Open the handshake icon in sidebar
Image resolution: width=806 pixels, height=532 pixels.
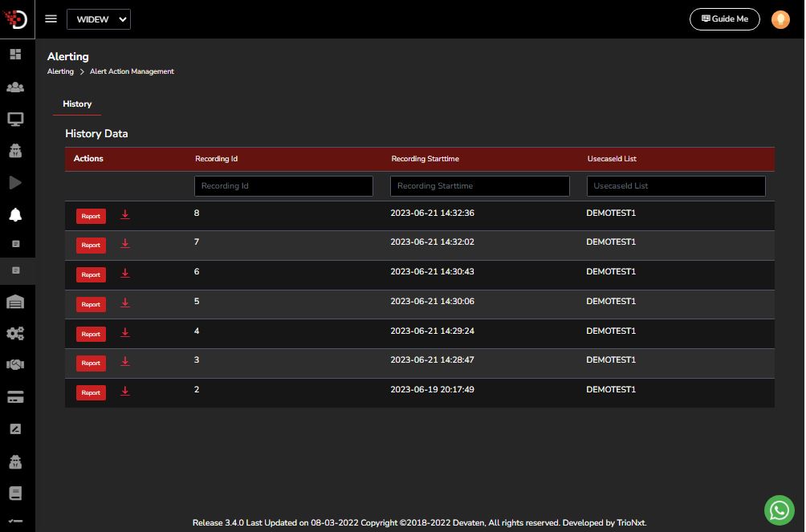15,365
